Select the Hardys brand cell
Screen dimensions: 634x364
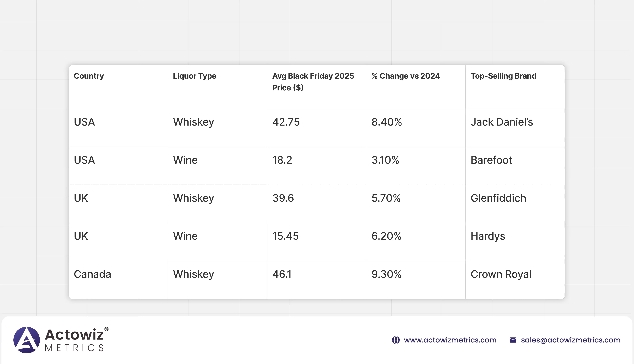[488, 236]
